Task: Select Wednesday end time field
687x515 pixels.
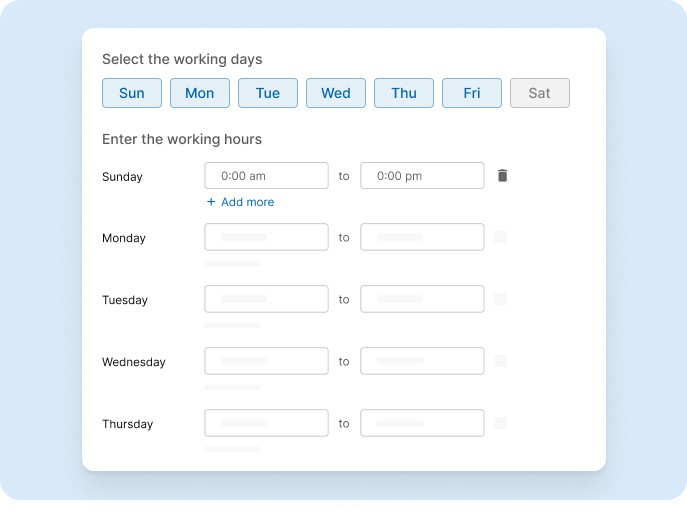Action: (422, 361)
